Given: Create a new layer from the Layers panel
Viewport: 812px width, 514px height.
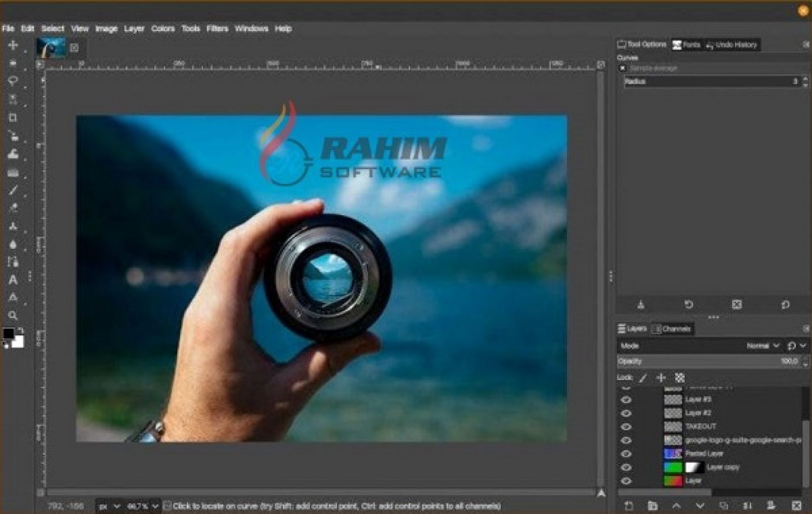Looking at the screenshot, I should tap(629, 506).
